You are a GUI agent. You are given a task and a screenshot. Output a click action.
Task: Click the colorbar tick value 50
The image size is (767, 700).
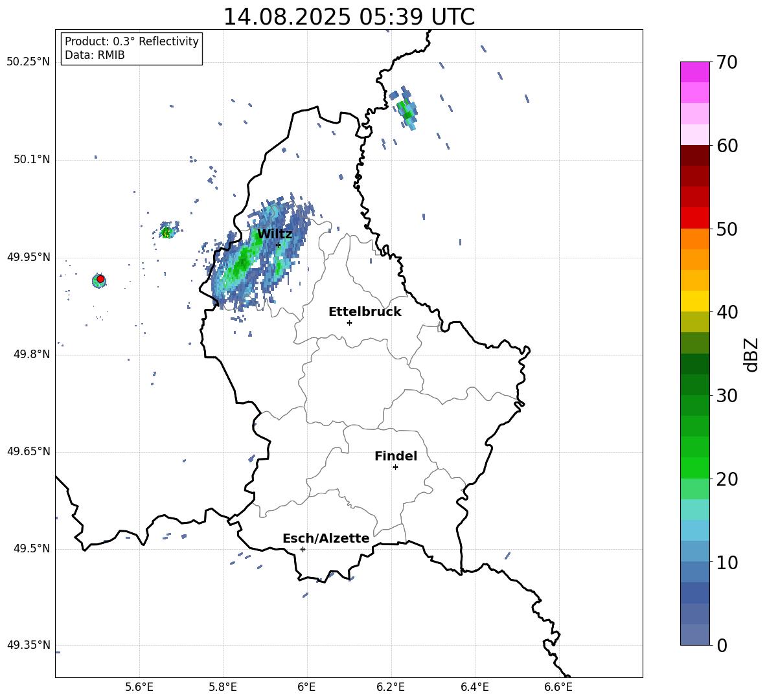point(727,229)
